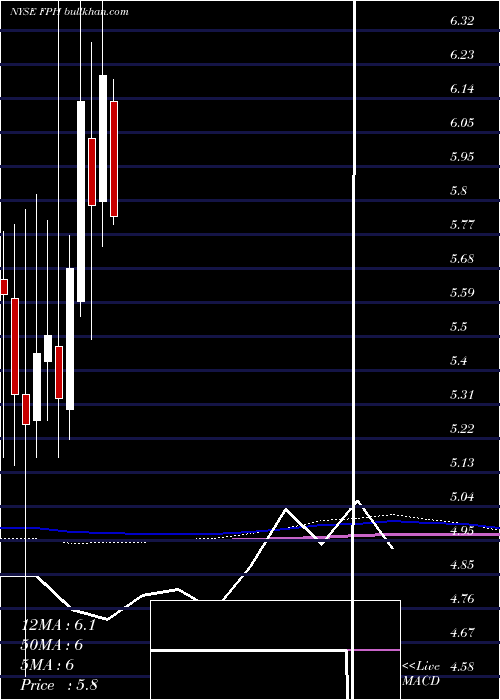Click the 5.59 price axis label

[x=462, y=292]
